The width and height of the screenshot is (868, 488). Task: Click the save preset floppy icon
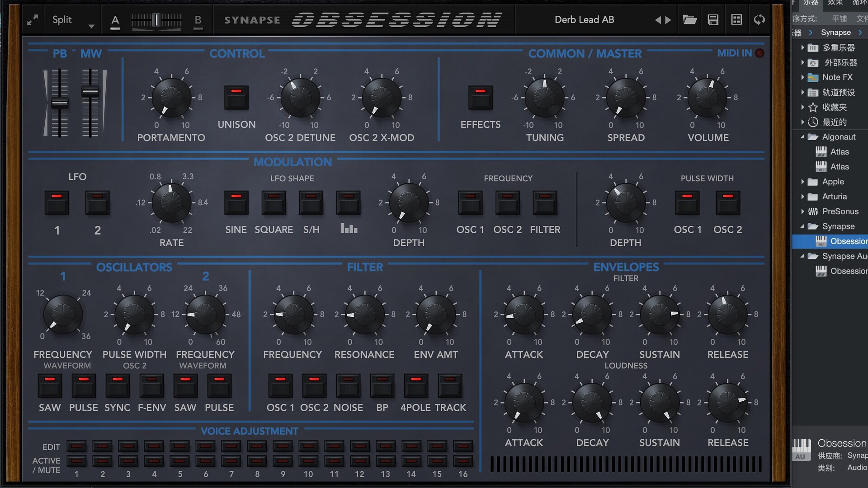point(713,20)
